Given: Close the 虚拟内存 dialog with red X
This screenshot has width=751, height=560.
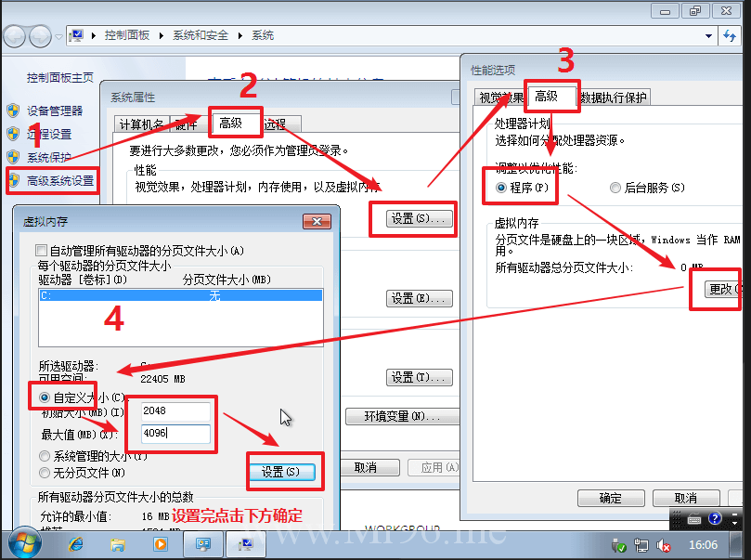Looking at the screenshot, I should (317, 221).
